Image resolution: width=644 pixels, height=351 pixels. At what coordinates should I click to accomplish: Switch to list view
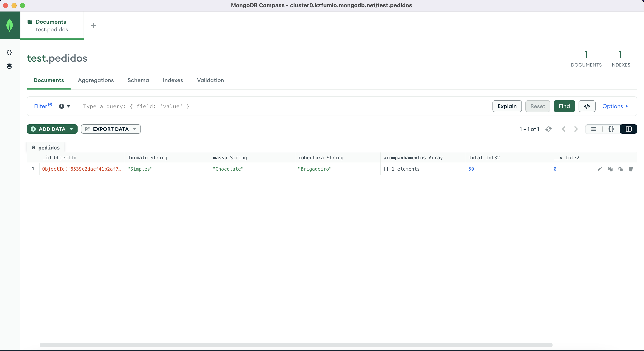click(x=593, y=129)
